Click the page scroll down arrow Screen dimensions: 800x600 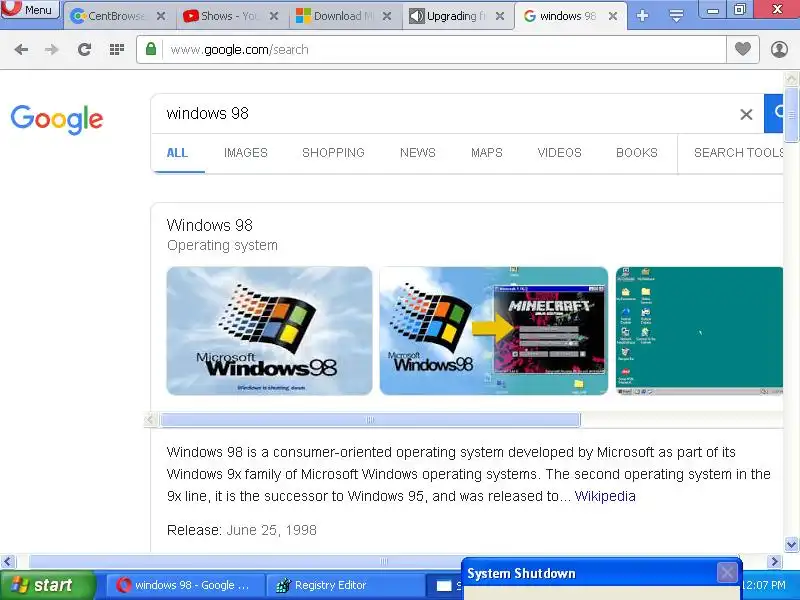click(x=791, y=544)
